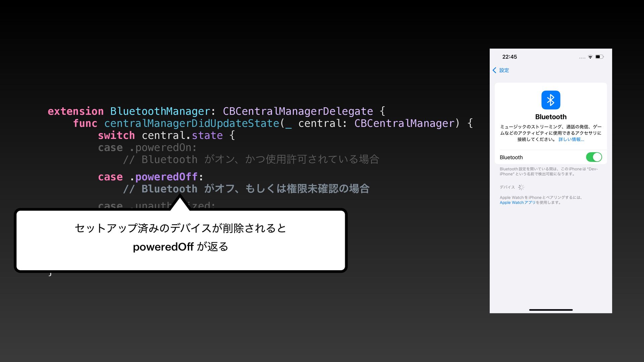Tap the Wi-Fi status icon

(590, 57)
